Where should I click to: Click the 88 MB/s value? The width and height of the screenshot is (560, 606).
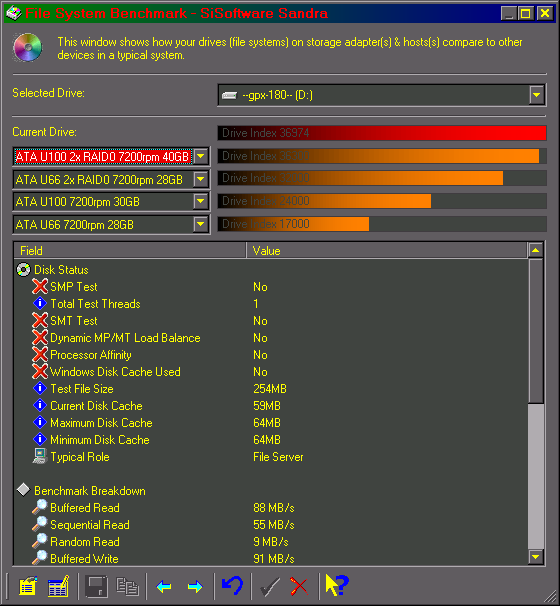[x=274, y=508]
